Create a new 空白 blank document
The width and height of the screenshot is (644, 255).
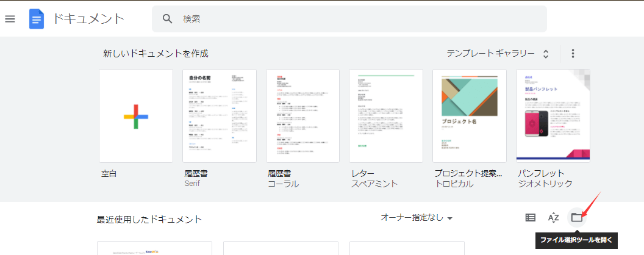point(136,116)
